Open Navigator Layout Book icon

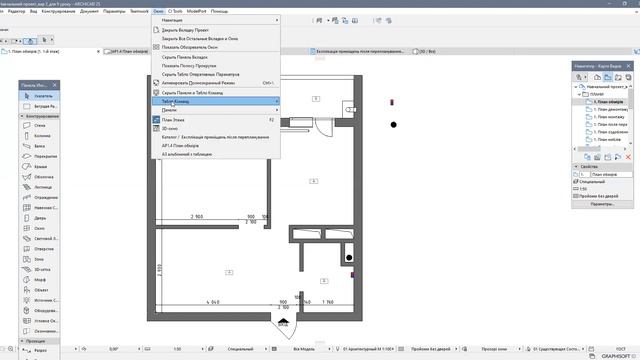click(x=618, y=77)
